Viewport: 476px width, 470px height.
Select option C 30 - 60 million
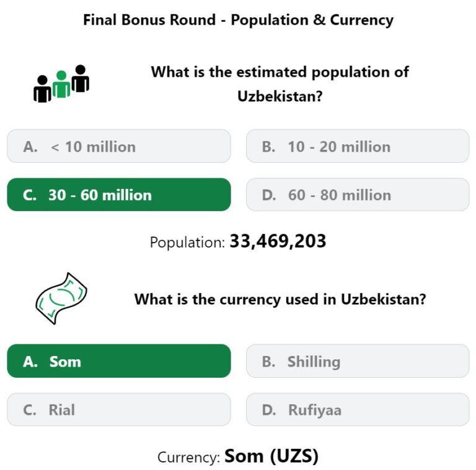tap(119, 194)
